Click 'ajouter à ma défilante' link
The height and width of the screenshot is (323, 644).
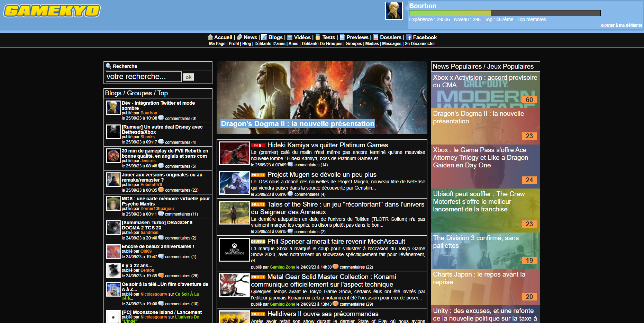click(x=622, y=25)
